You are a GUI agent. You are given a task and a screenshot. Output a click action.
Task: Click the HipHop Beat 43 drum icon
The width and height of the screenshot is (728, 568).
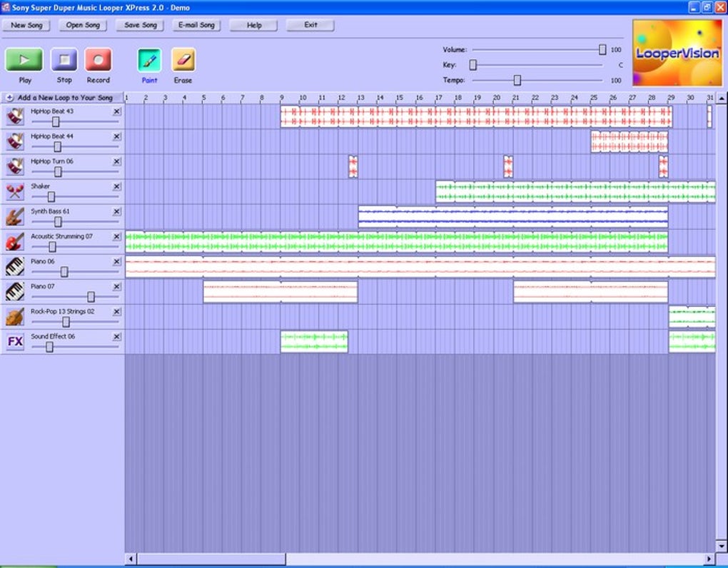coord(15,116)
